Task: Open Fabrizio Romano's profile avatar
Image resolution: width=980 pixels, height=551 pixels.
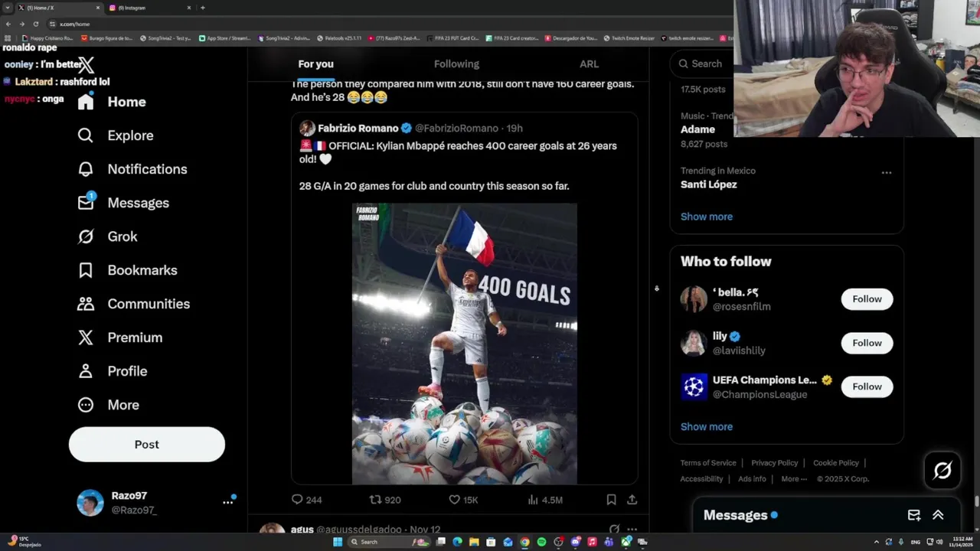Action: click(307, 128)
